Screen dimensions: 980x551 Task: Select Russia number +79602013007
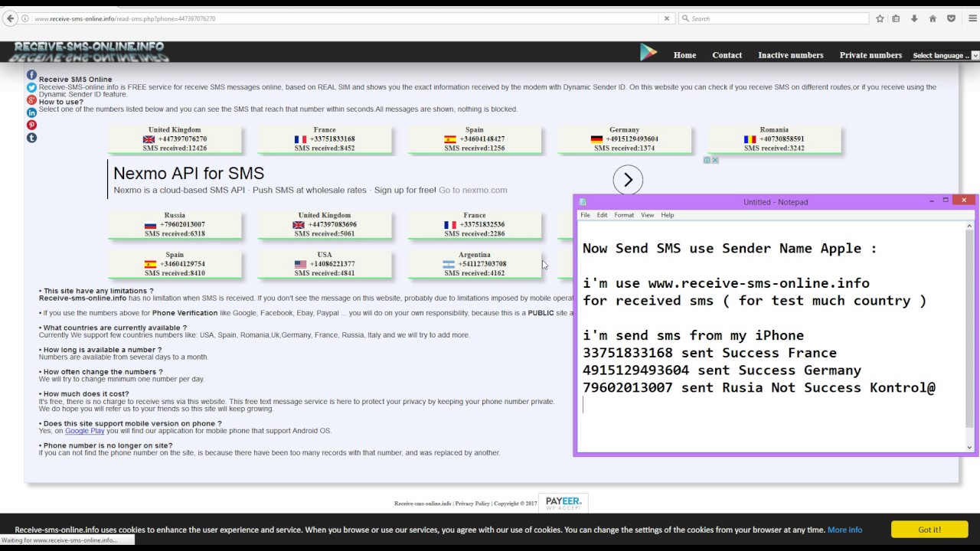pyautogui.click(x=175, y=225)
